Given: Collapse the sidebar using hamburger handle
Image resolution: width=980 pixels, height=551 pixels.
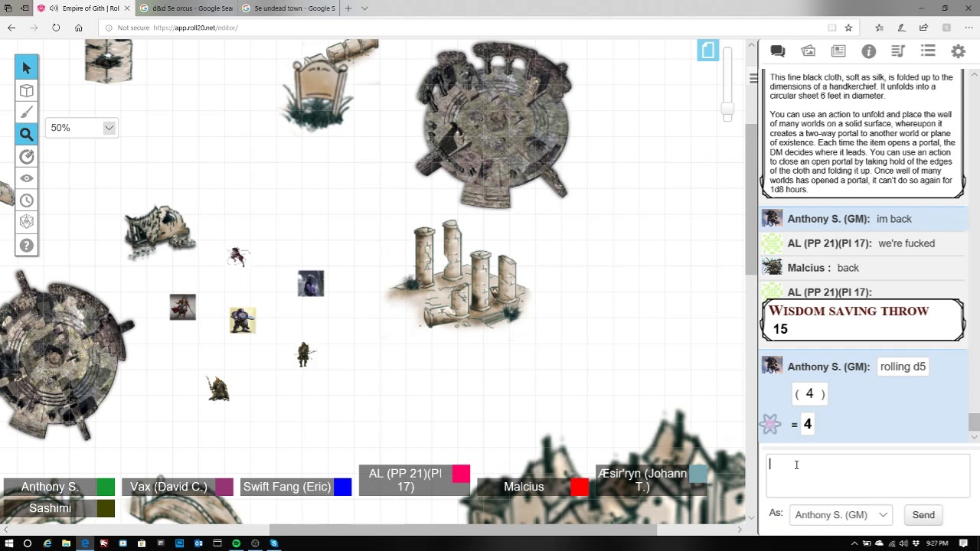Looking at the screenshot, I should pos(753,78).
